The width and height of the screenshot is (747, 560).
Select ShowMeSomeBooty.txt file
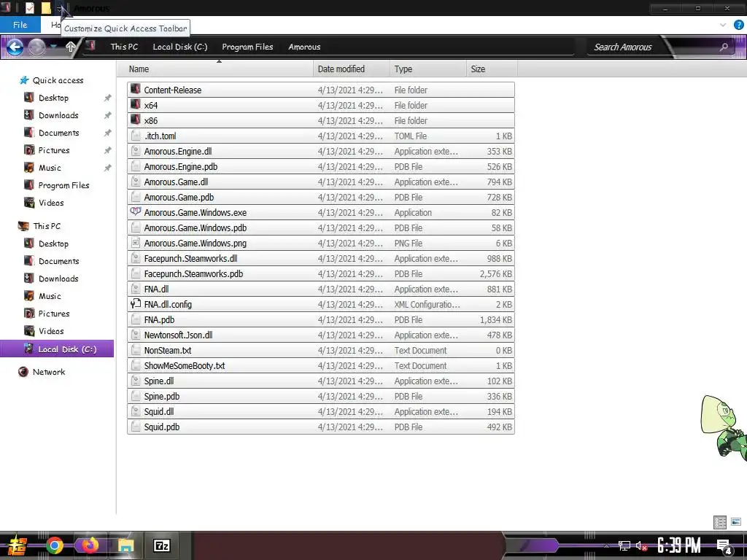(321, 366)
